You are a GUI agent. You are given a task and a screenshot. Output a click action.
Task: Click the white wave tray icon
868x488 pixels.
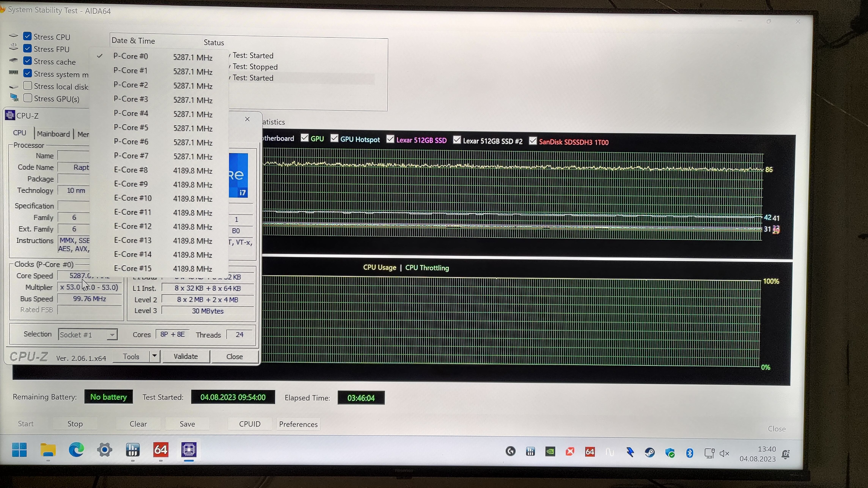[x=610, y=452]
